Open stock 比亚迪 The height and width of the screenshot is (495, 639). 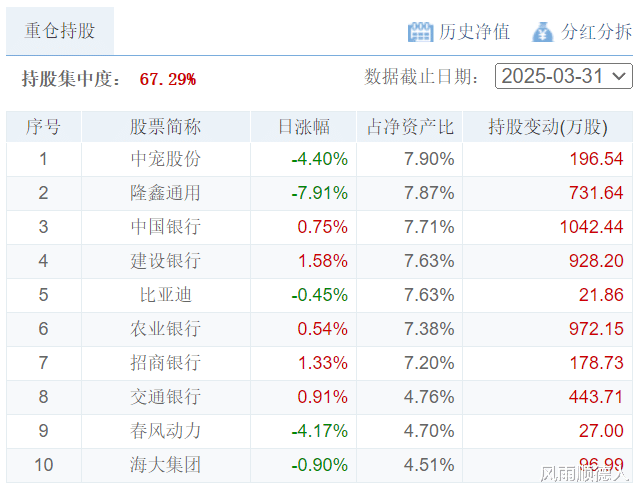(165, 295)
